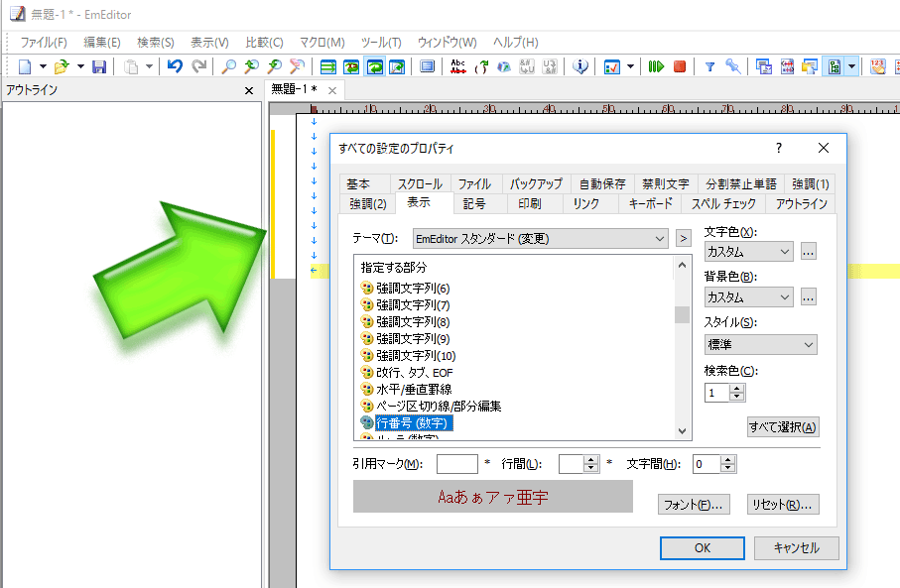The width and height of the screenshot is (900, 588).
Task: Click the list scrollbar down arrow
Action: (682, 431)
